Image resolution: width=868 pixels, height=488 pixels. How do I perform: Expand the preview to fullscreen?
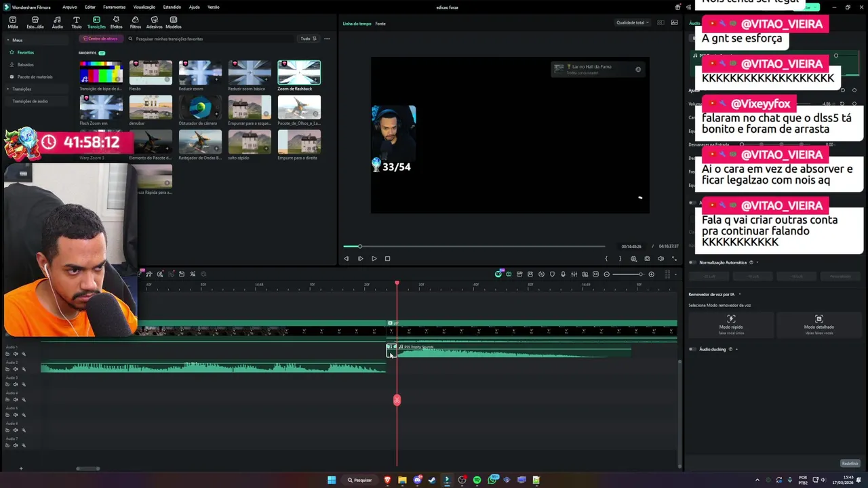click(673, 258)
